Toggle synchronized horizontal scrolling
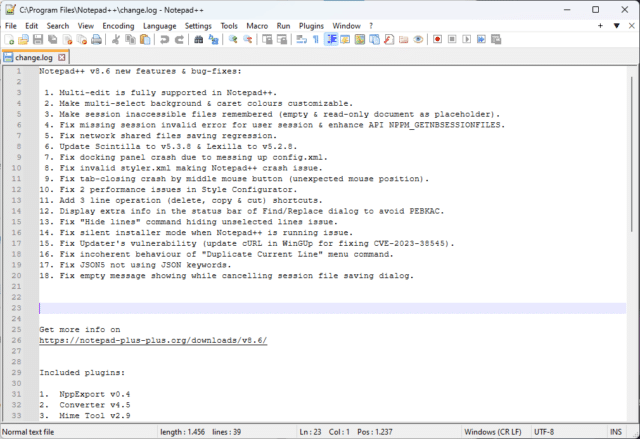The width and height of the screenshot is (640, 439). point(282,40)
